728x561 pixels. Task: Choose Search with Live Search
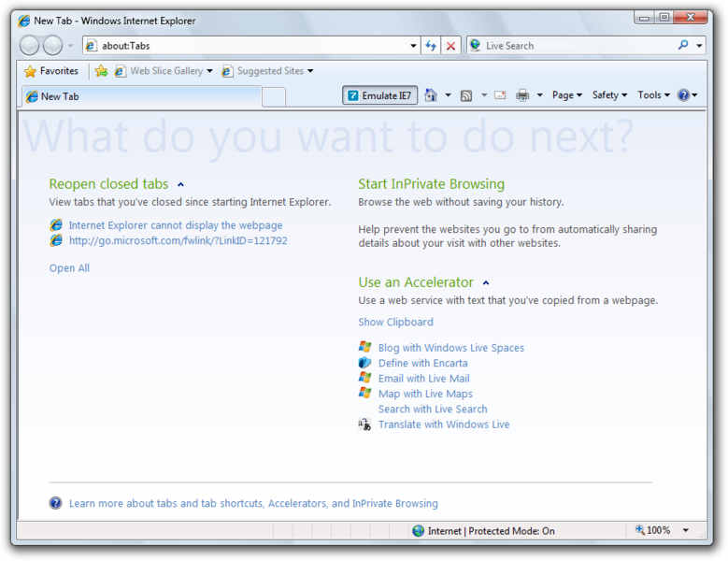pos(433,410)
